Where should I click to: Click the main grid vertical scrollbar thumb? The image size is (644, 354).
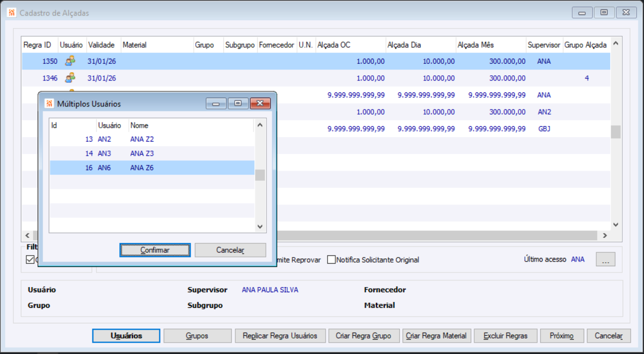tap(615, 132)
